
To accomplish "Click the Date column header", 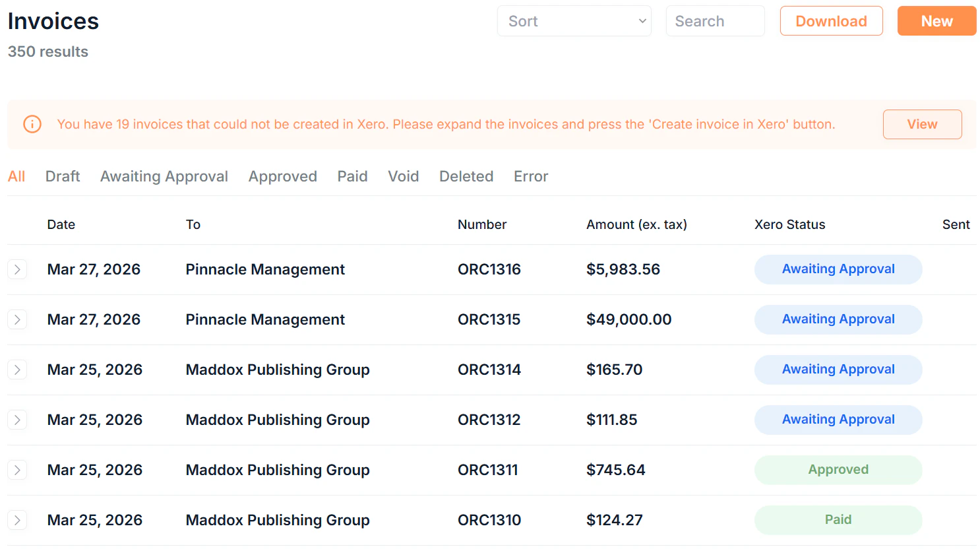I will click(x=61, y=224).
